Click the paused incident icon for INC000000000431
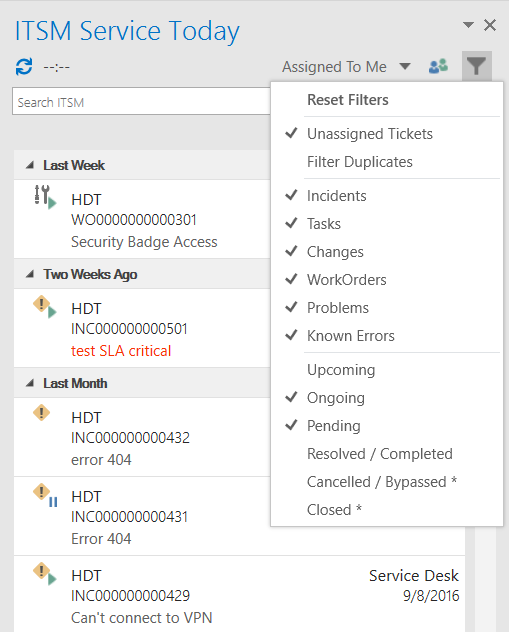Screen dimensions: 509x632 (45, 495)
